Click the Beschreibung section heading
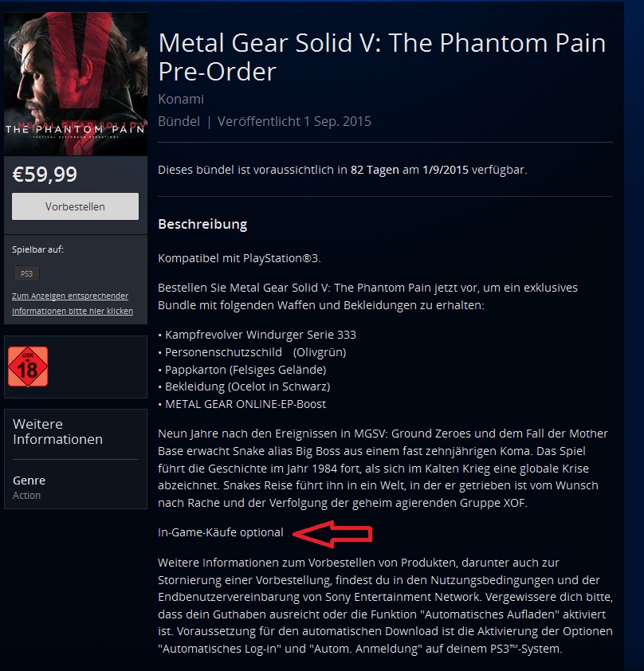 click(202, 224)
